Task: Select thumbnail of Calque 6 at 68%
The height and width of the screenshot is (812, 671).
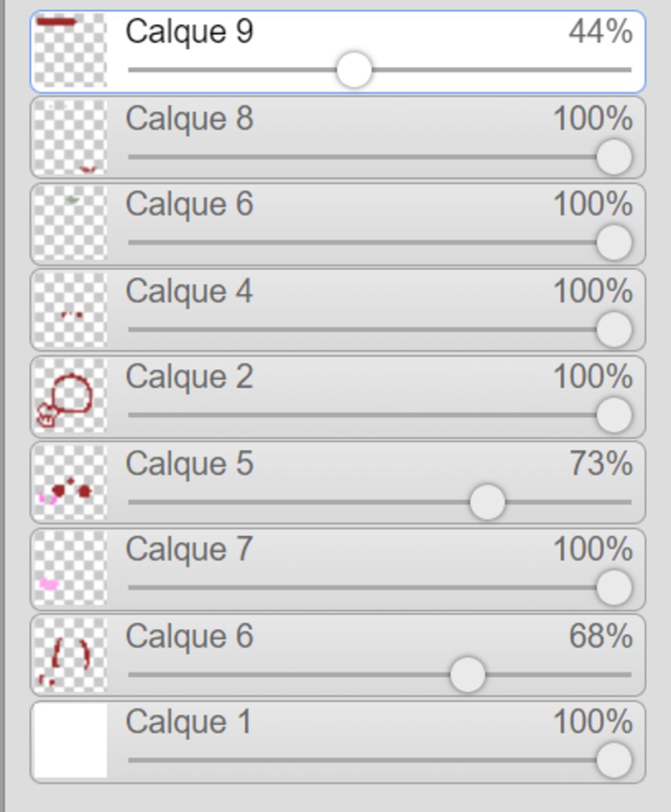Action: (x=70, y=655)
